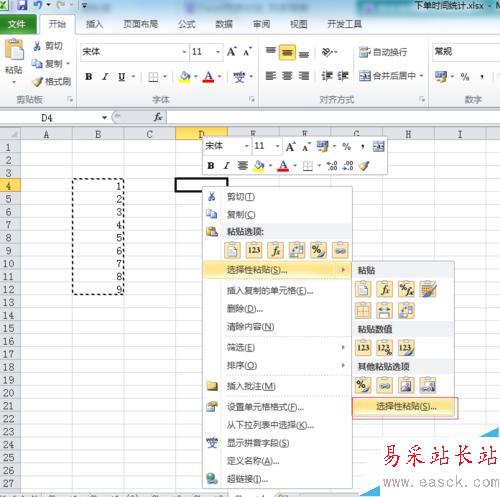Image resolution: width=500 pixels, height=497 pixels.
Task: Toggle top vertical alignment in ribbon
Action: 271,51
